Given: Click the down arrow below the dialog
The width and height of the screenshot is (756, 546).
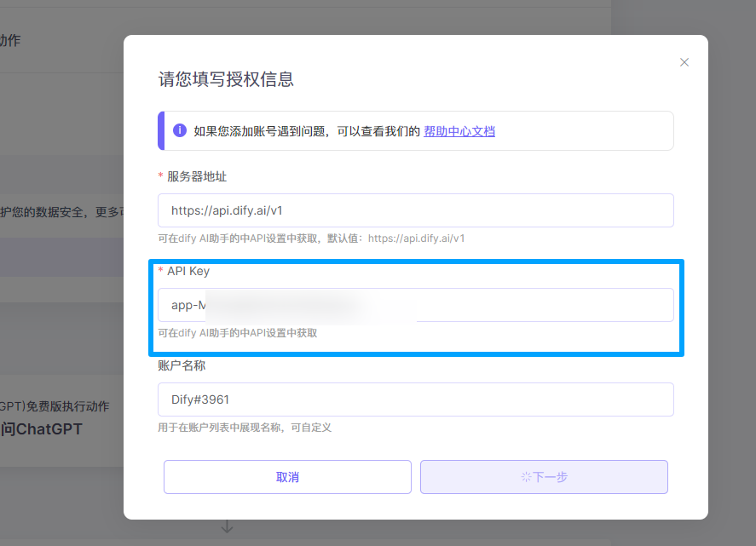Looking at the screenshot, I should (227, 527).
